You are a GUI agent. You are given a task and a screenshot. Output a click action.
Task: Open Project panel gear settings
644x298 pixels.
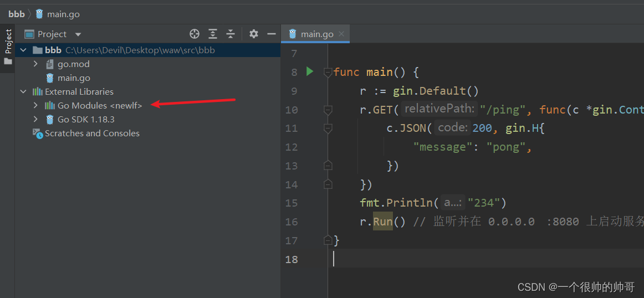254,34
